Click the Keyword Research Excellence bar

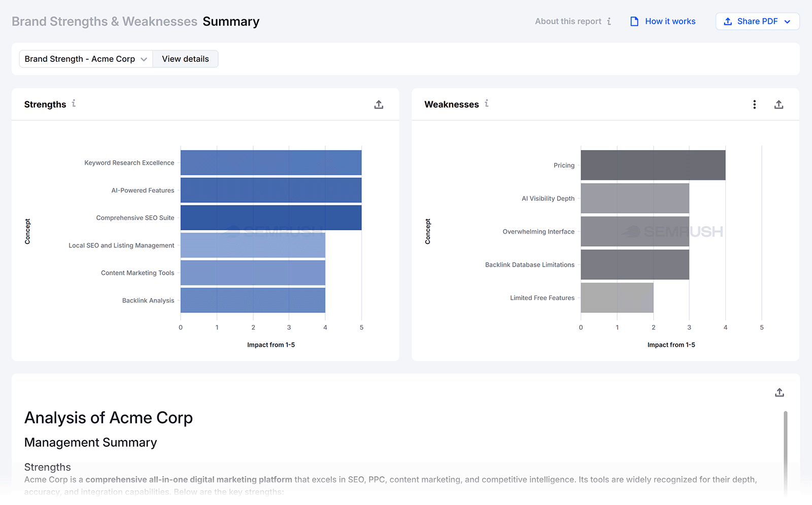pyautogui.click(x=271, y=163)
